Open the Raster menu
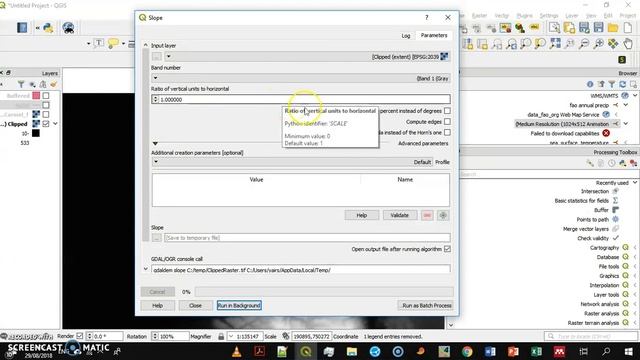 click(480, 16)
